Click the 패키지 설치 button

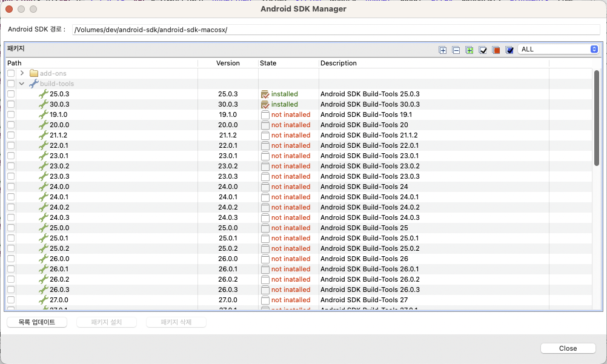coord(107,322)
